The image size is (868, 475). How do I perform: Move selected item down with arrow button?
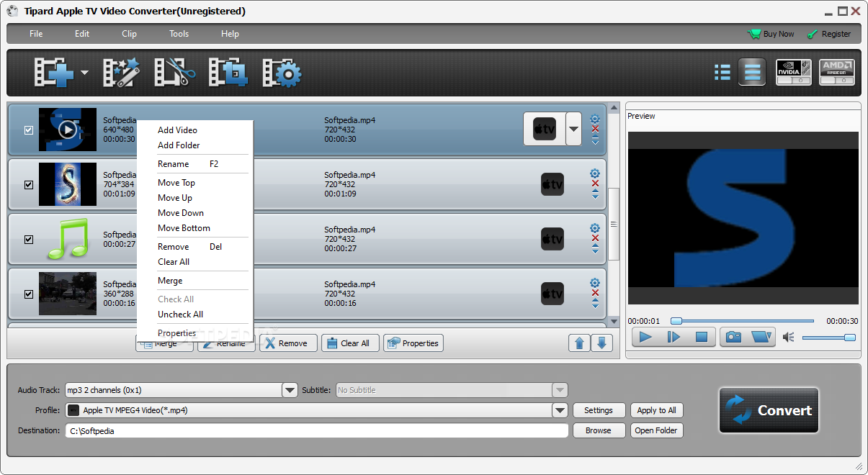[x=602, y=343]
